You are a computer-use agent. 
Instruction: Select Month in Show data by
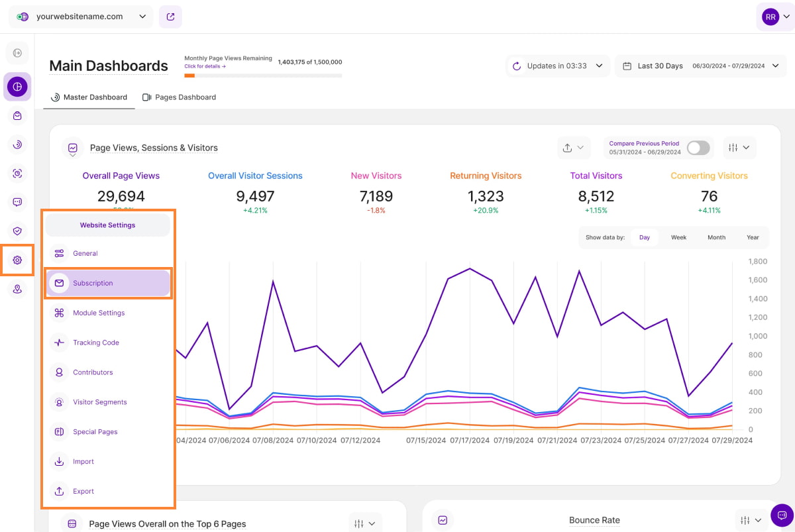[x=716, y=237]
